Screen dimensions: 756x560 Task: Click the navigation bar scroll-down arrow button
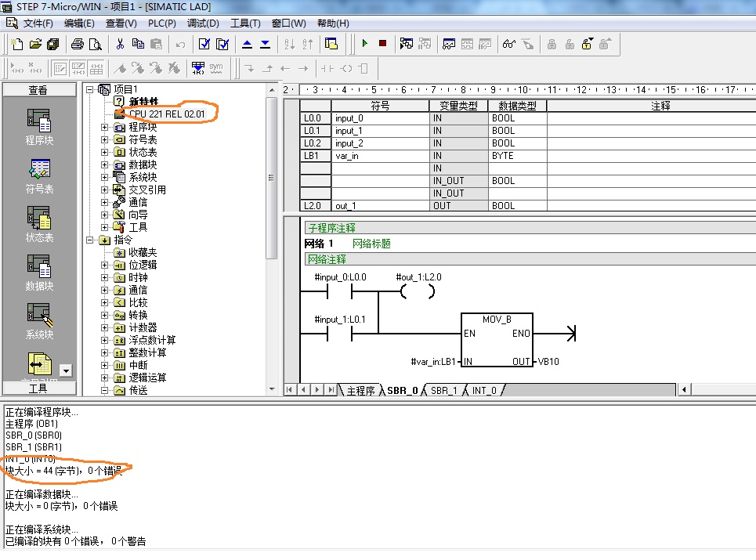point(66,370)
